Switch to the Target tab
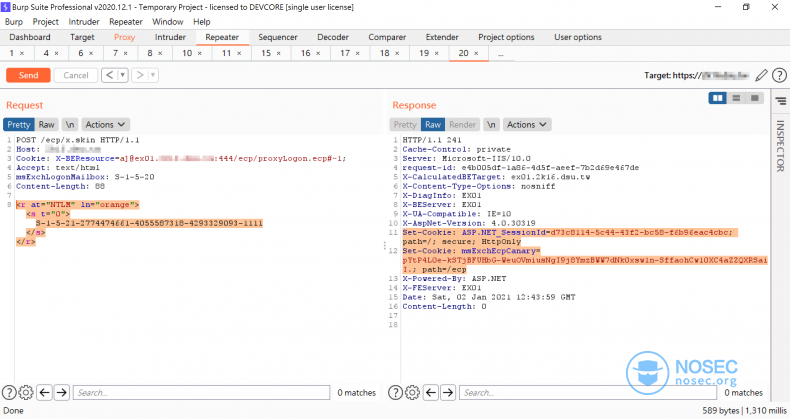Viewport: 790px width, 419px height. click(x=82, y=37)
